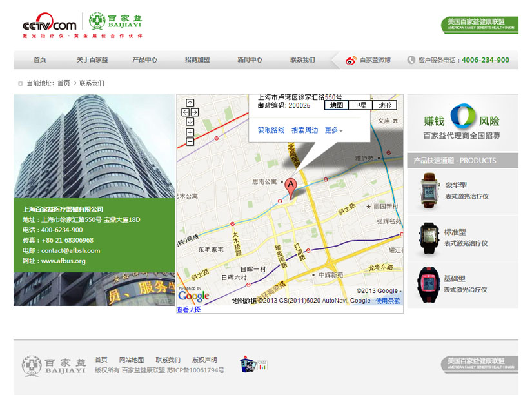Image resolution: width=532 pixels, height=395 pixels.
Task: Click the 东毛家宅 label on map
Action: click(211, 250)
